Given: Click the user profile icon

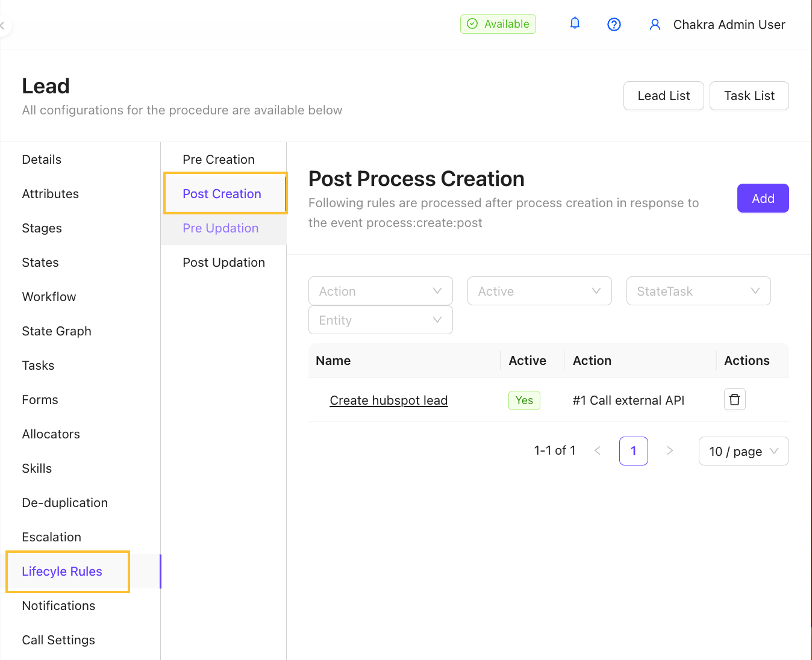Looking at the screenshot, I should pos(655,24).
